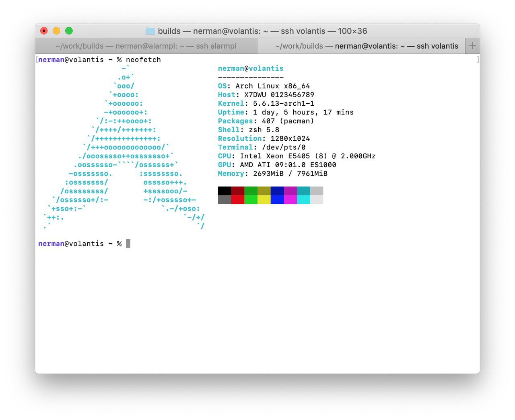Image resolution: width=515 pixels, height=420 pixels.
Task: Minimize the terminal window with yellow button
Action: click(x=56, y=31)
